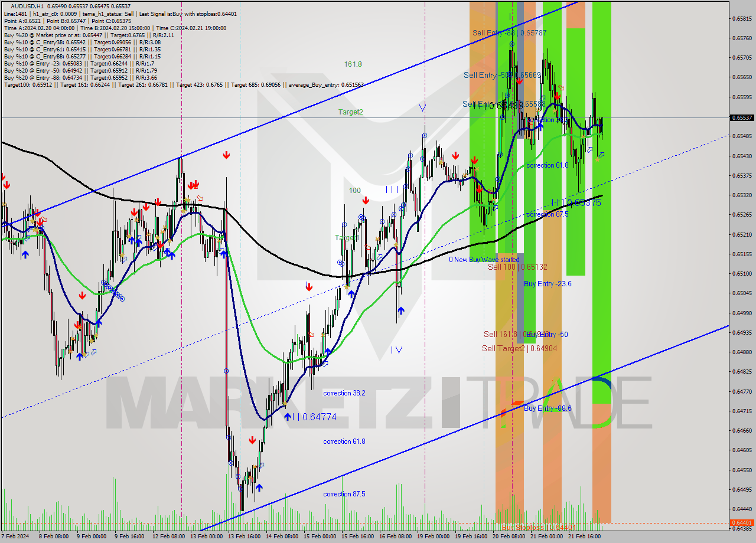Click the 'Buy Stoploss | 0.64401' label

tap(539, 526)
